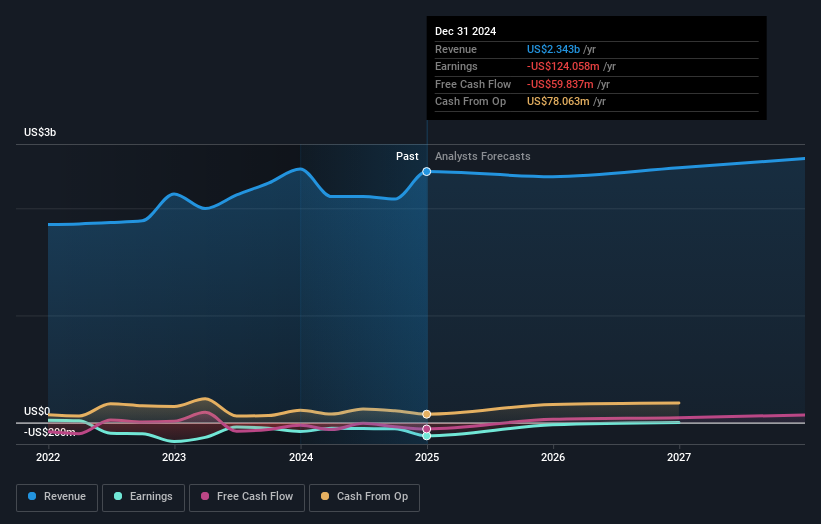The height and width of the screenshot is (524, 821).
Task: Toggle the Cash From Op legend series
Action: (x=364, y=497)
